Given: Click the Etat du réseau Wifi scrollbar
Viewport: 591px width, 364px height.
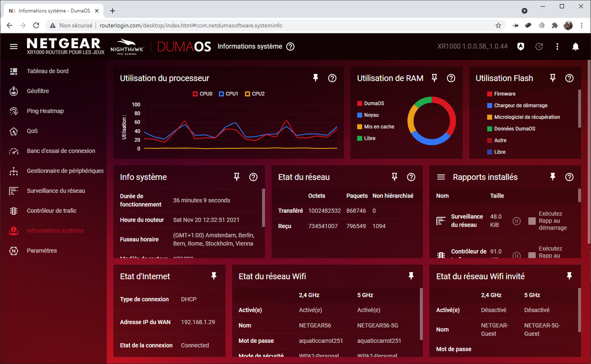Looking at the screenshot, I should [421, 314].
